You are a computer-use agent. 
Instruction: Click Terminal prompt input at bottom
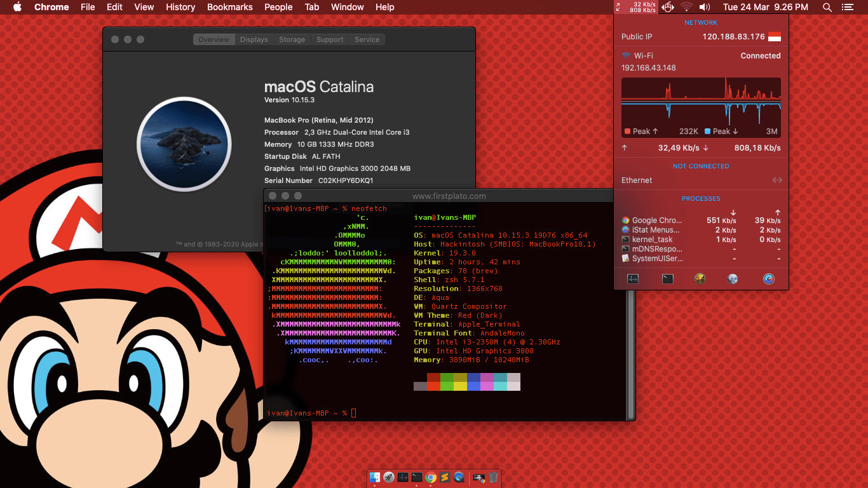[x=354, y=413]
